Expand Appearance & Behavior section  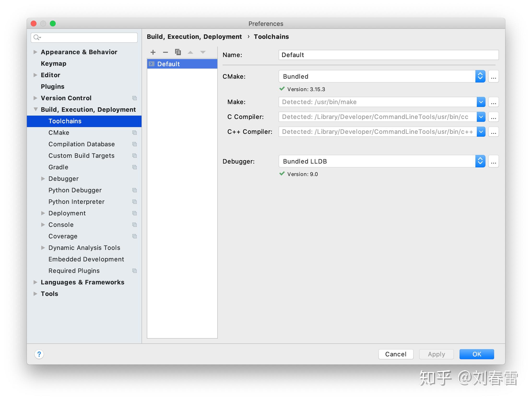coord(35,52)
